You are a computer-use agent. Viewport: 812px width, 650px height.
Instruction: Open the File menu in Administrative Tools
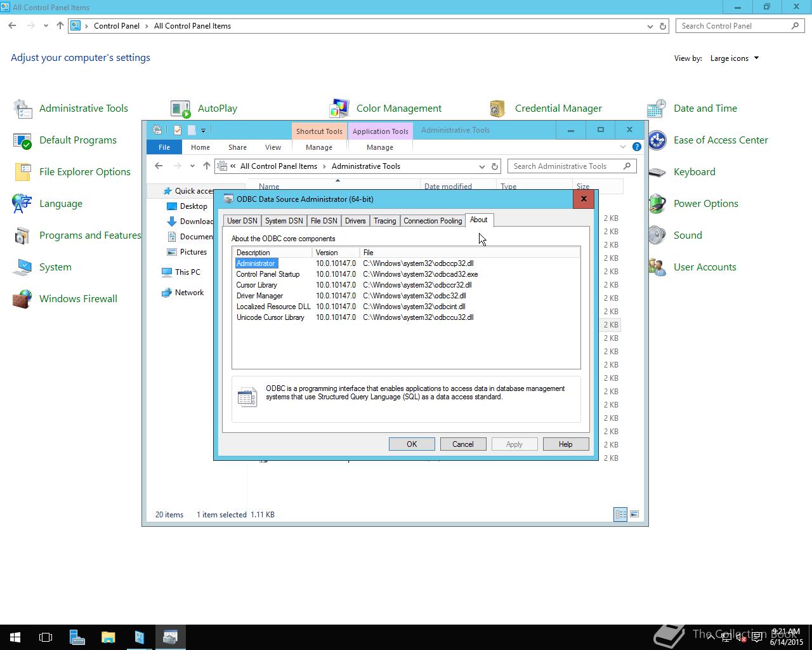click(164, 147)
